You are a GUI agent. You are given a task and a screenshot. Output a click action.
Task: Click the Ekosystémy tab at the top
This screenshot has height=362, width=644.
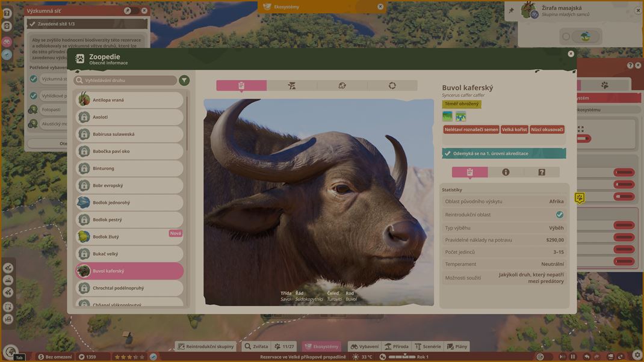[322, 7]
